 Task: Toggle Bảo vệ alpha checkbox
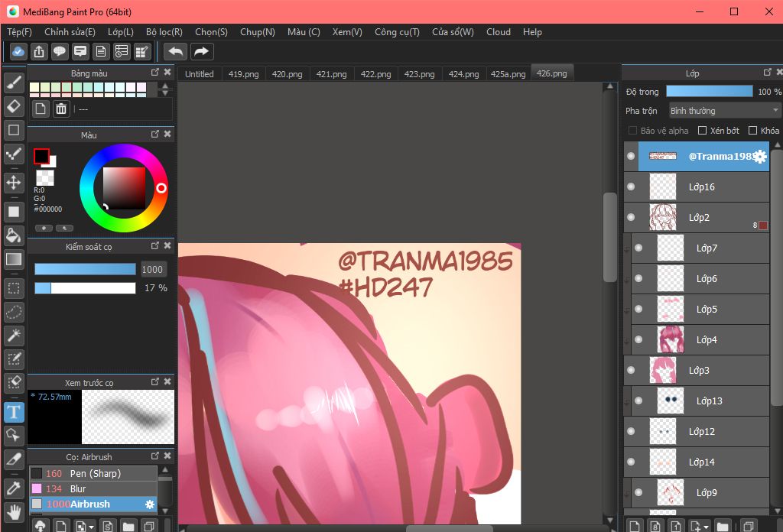click(632, 131)
